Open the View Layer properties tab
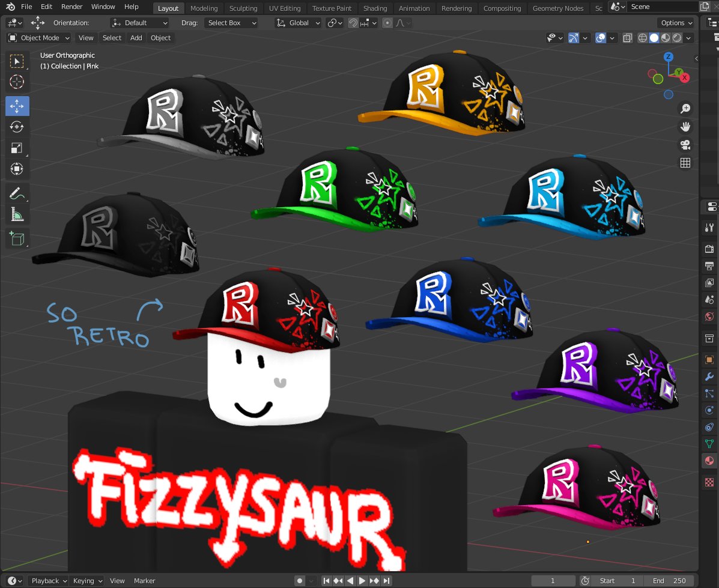 pos(709,283)
